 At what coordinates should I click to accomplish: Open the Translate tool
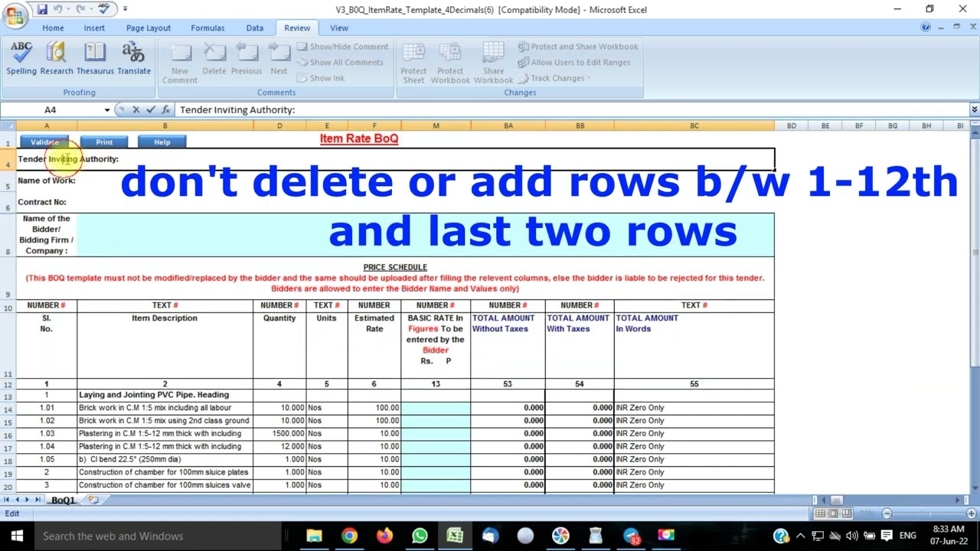click(x=134, y=58)
